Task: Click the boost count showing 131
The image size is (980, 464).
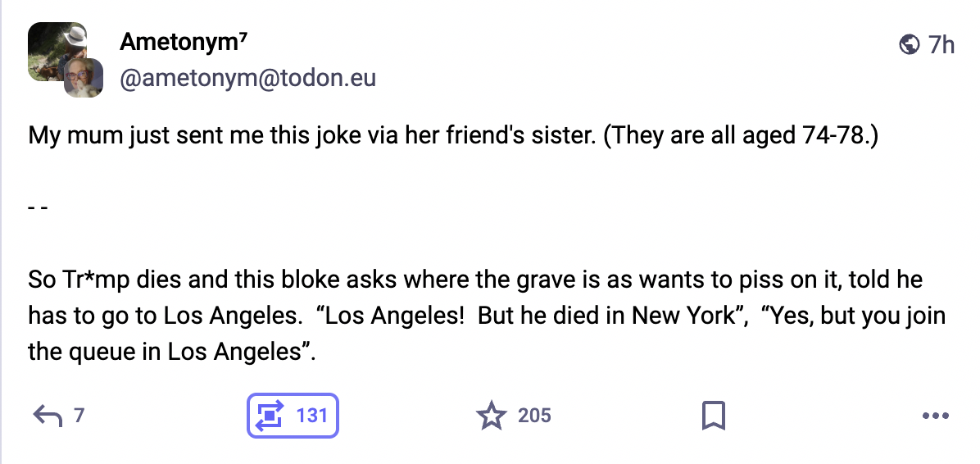Action: pos(311,416)
